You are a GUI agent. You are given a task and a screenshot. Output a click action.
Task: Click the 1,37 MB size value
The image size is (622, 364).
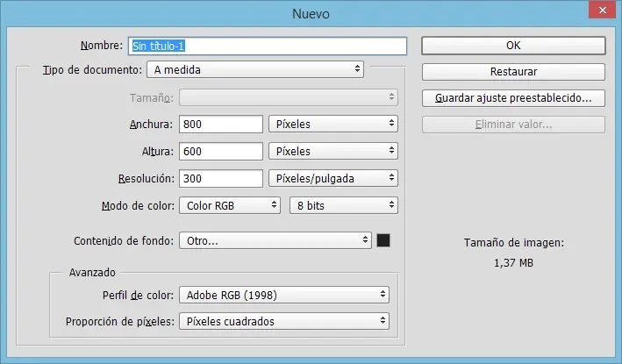coord(513,263)
